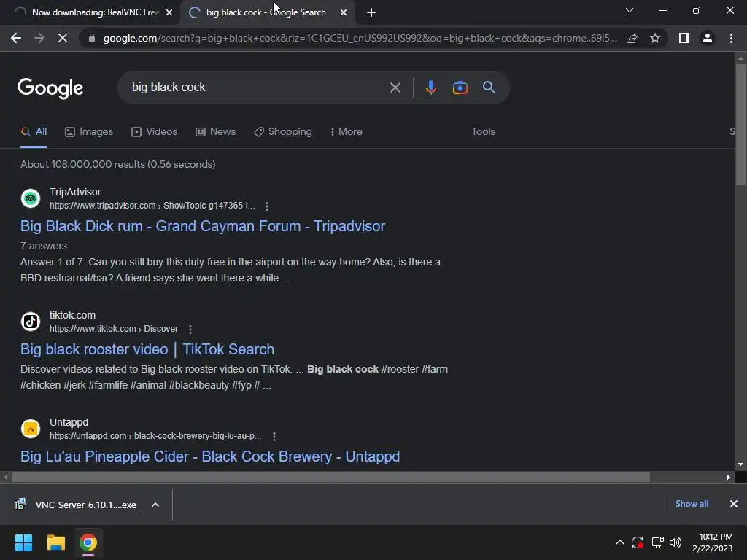Screen dimensions: 747x560
Task: Open TripAdvisor result options menu
Action: (x=267, y=206)
